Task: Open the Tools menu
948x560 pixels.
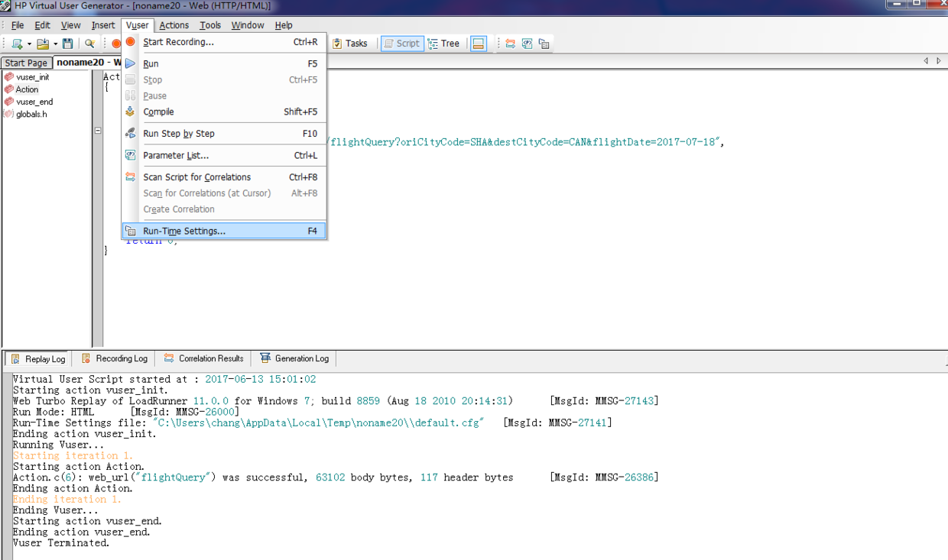Action: pos(210,25)
